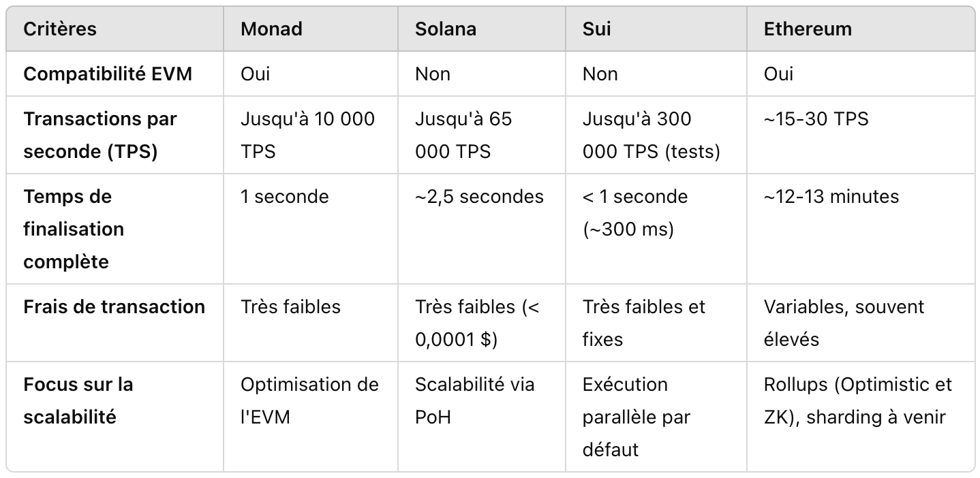Screen dimensions: 980x478
Task: Click the Ethereum column header
Action: tap(808, 29)
